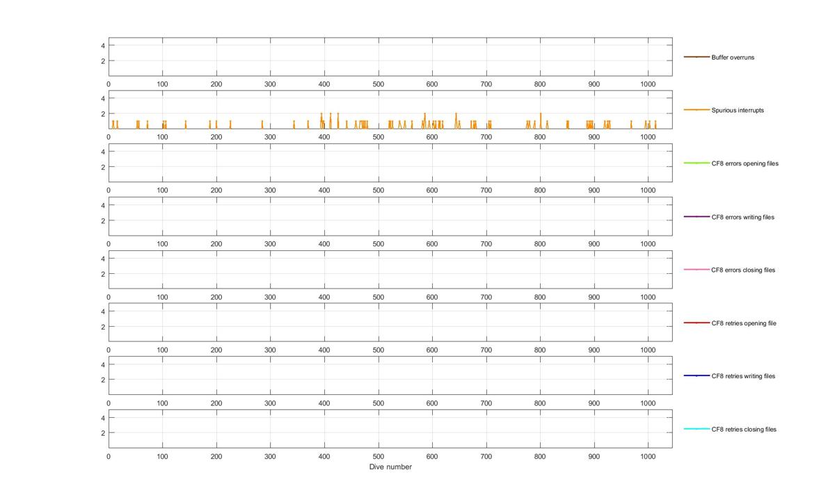The image size is (835, 504).
Task: Click the "CF8 errors closing files" legend label
Action: tap(742, 270)
